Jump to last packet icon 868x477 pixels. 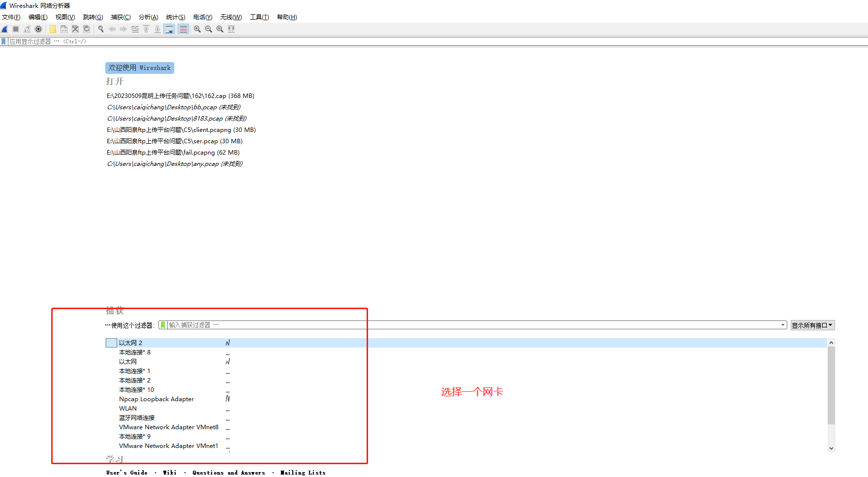tap(157, 29)
